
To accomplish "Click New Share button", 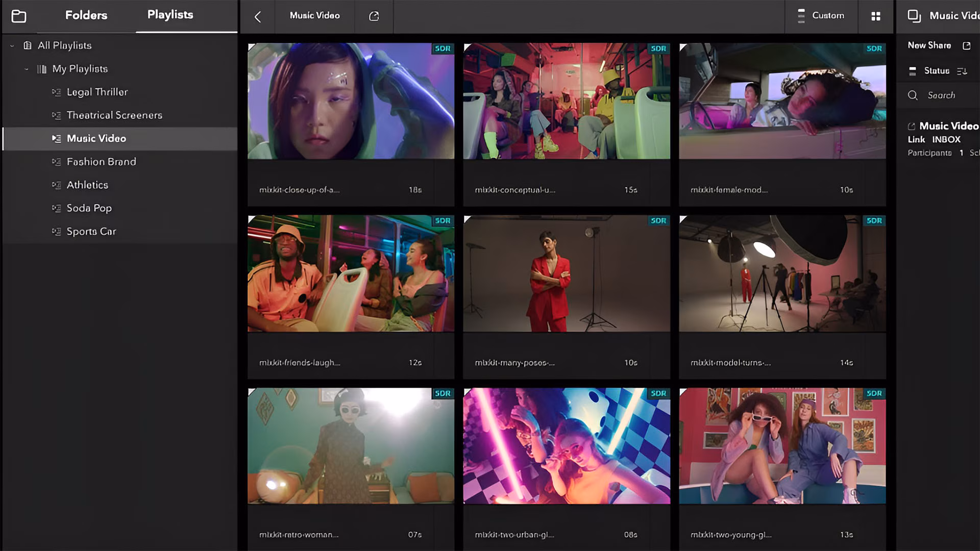I will coord(929,45).
